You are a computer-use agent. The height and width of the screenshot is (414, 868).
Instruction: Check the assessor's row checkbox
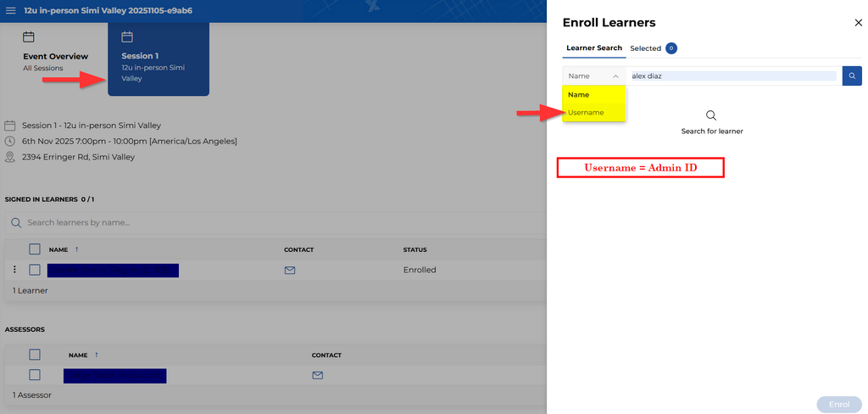35,375
